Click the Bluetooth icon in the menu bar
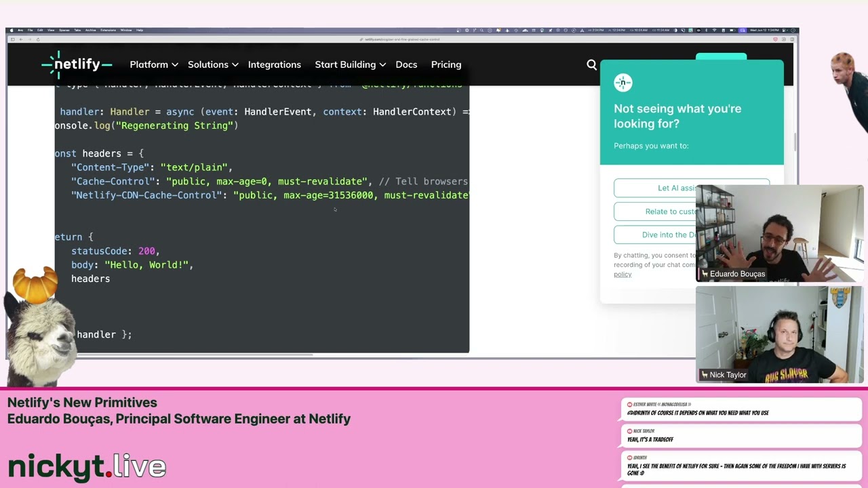The width and height of the screenshot is (868, 488). pos(706,30)
